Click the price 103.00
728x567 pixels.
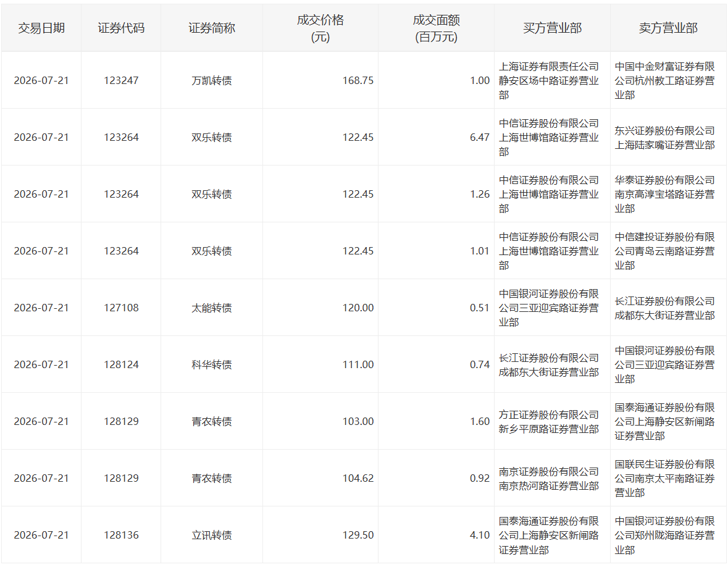click(x=358, y=421)
